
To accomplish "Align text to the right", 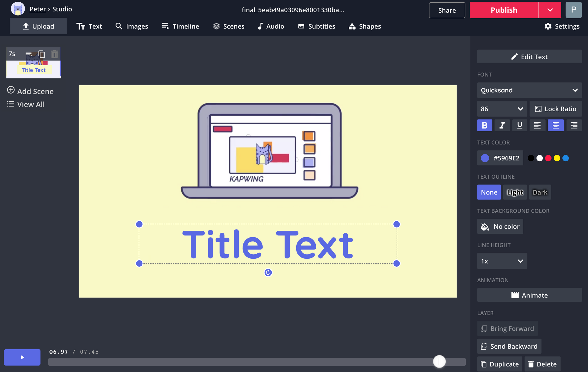I will point(574,125).
